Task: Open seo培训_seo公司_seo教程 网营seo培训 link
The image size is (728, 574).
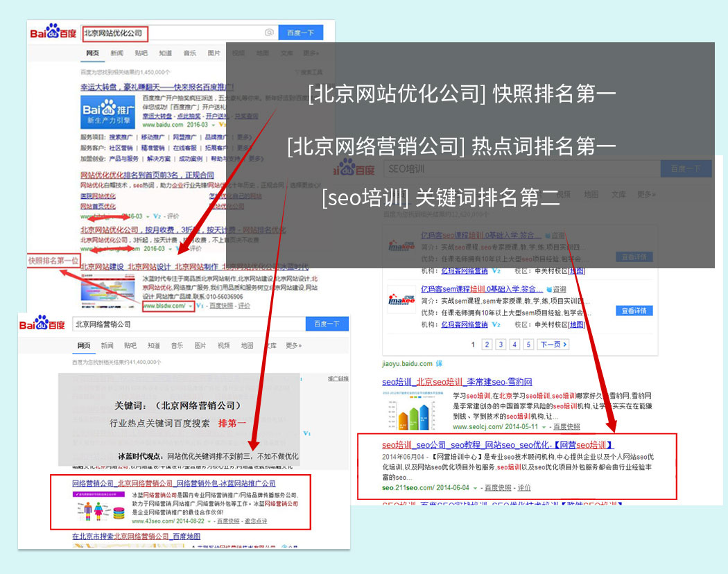Action: point(498,445)
